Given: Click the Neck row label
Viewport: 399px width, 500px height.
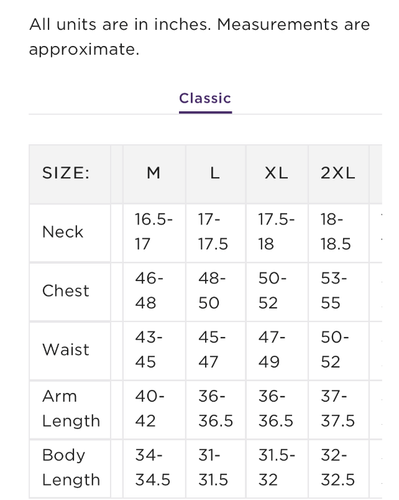Looking at the screenshot, I should pyautogui.click(x=70, y=233).
